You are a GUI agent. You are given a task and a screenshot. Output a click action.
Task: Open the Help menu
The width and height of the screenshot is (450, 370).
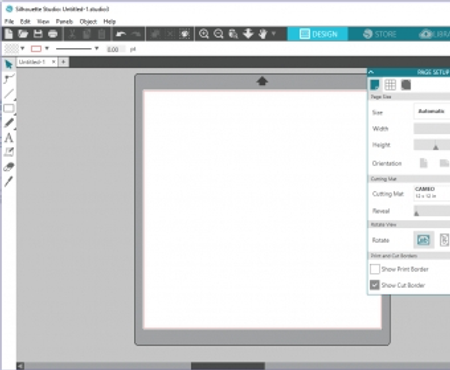point(109,22)
